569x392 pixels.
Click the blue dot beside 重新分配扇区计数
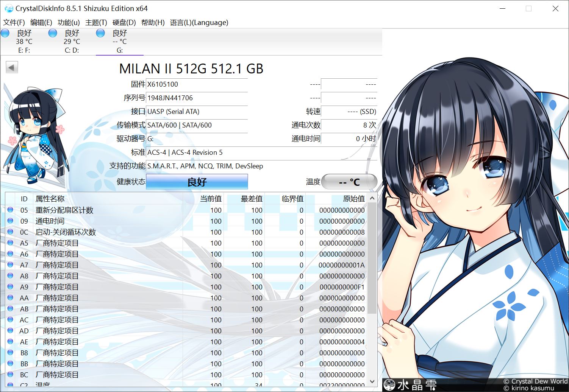coord(10,210)
